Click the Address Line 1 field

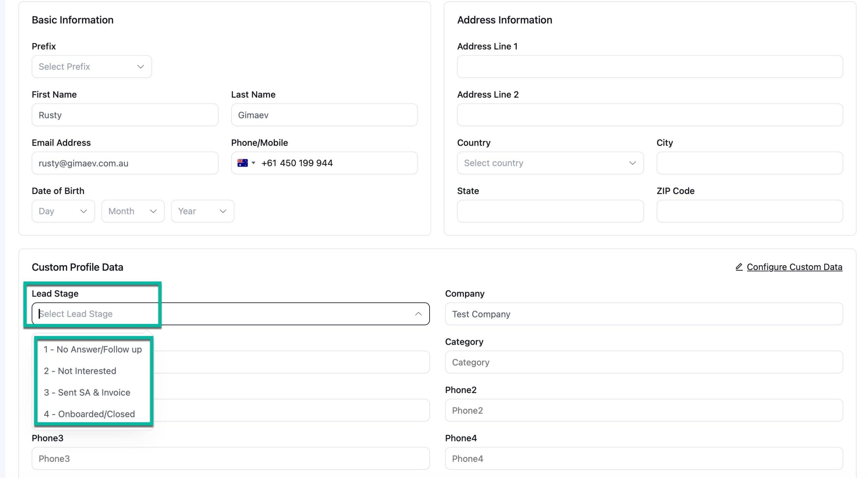[x=650, y=66]
